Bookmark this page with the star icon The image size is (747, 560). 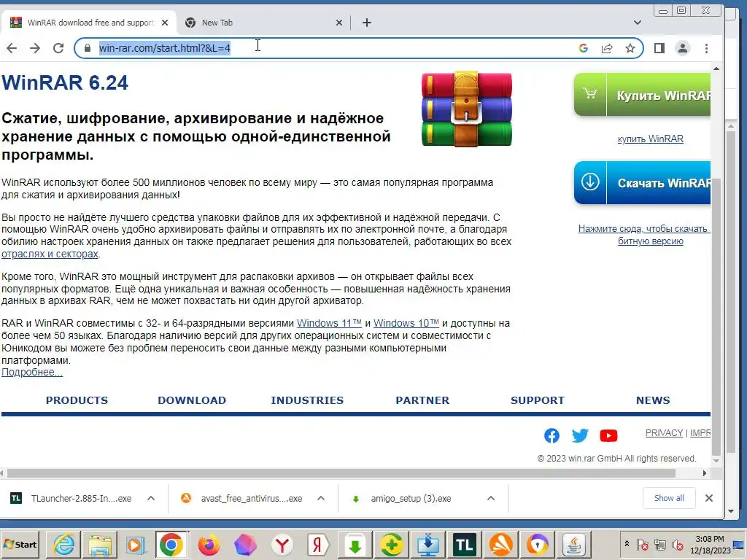tap(630, 48)
